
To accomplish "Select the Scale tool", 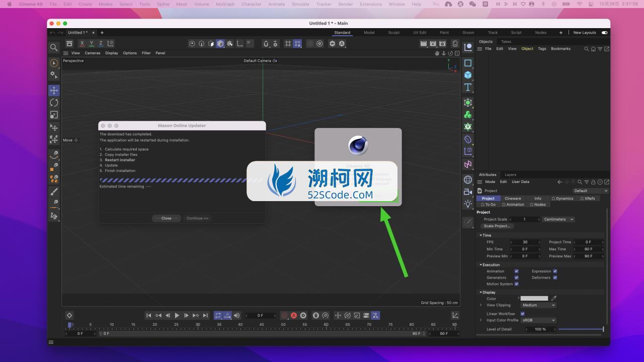I will [54, 115].
